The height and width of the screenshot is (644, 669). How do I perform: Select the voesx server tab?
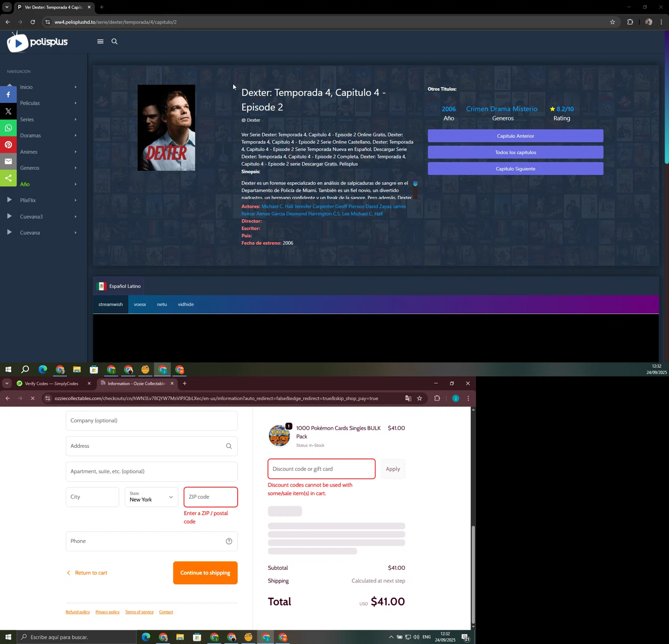140,305
